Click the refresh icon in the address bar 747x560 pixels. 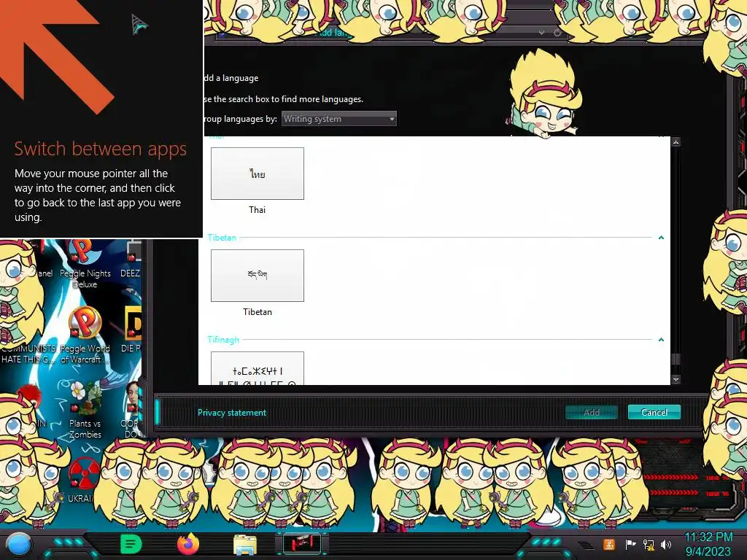pyautogui.click(x=557, y=32)
